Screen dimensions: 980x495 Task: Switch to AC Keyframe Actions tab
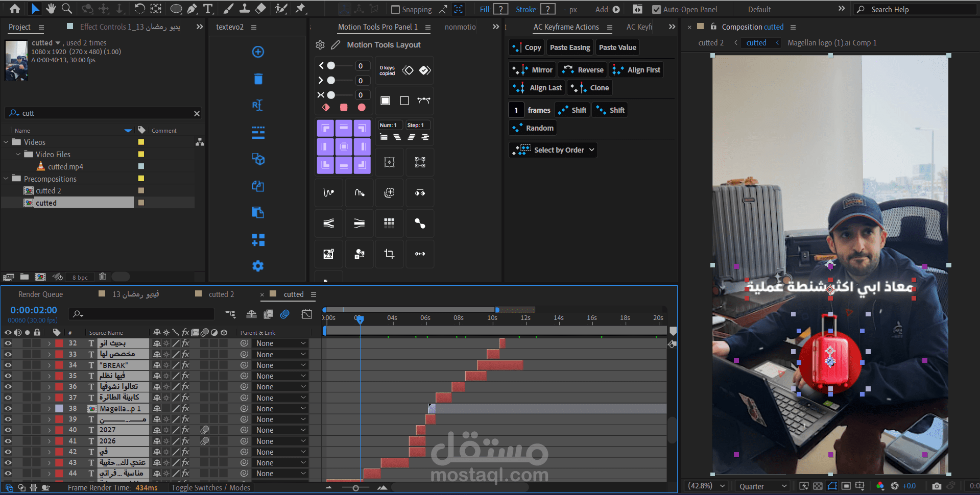pyautogui.click(x=566, y=27)
